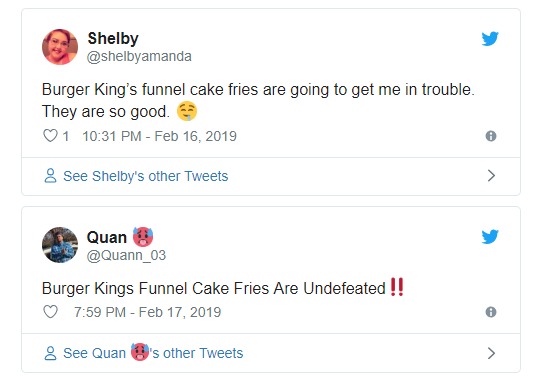Image resolution: width=557 pixels, height=383 pixels.
Task: Expand the chevron beside Shelby's other Tweets
Action: (491, 176)
